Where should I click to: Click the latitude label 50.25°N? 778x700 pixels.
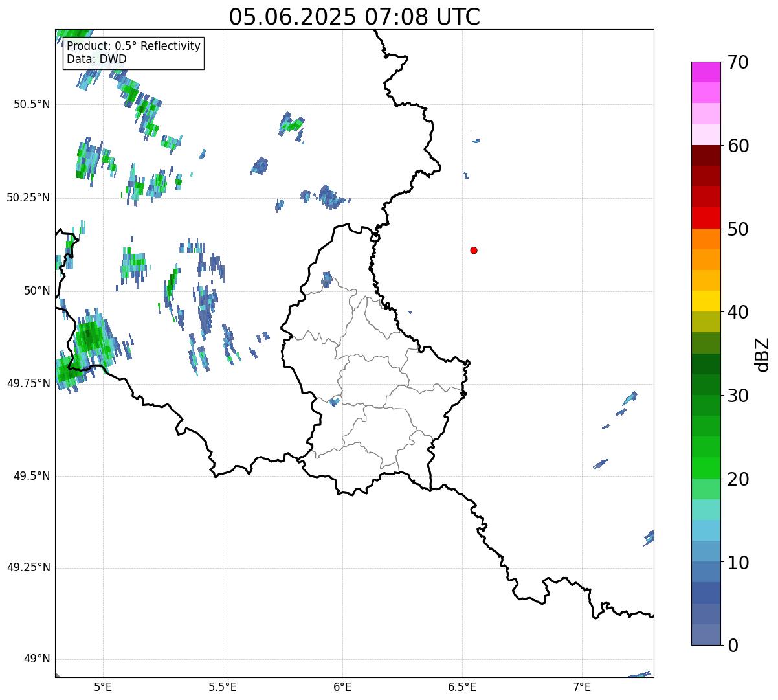(28, 198)
